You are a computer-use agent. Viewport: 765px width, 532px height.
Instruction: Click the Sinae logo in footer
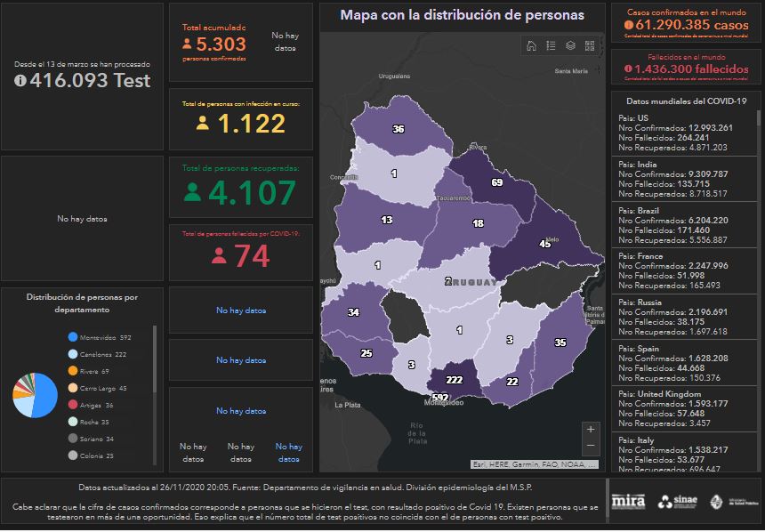click(680, 502)
